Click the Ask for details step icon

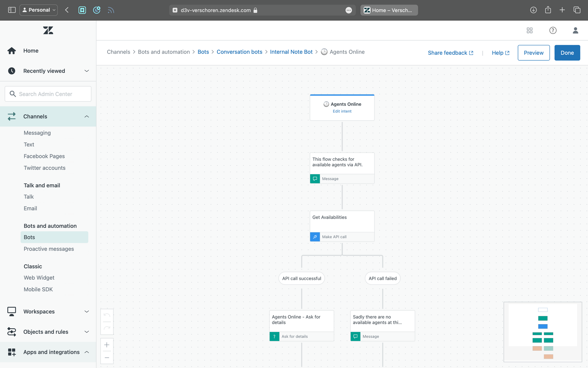(274, 336)
